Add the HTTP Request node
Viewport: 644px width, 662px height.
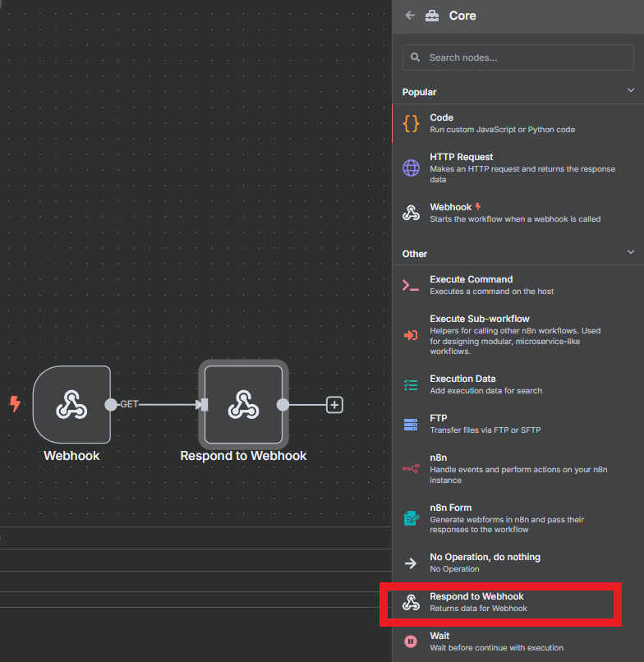(517, 168)
